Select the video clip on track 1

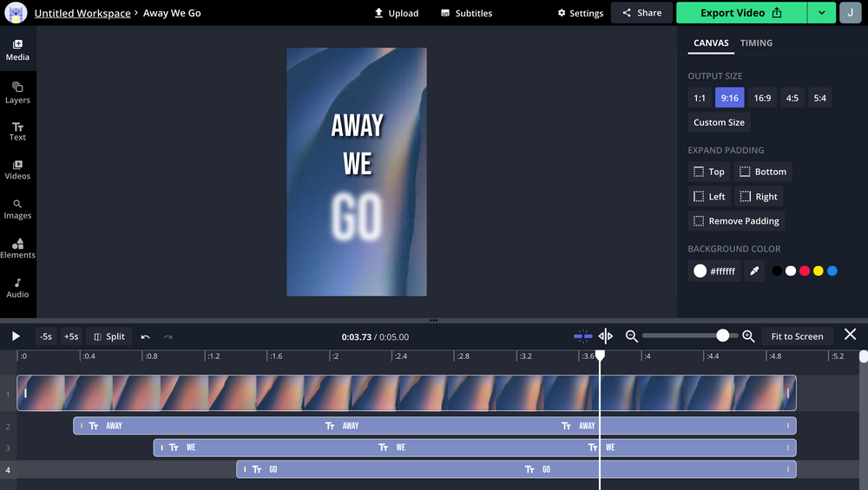click(x=406, y=393)
